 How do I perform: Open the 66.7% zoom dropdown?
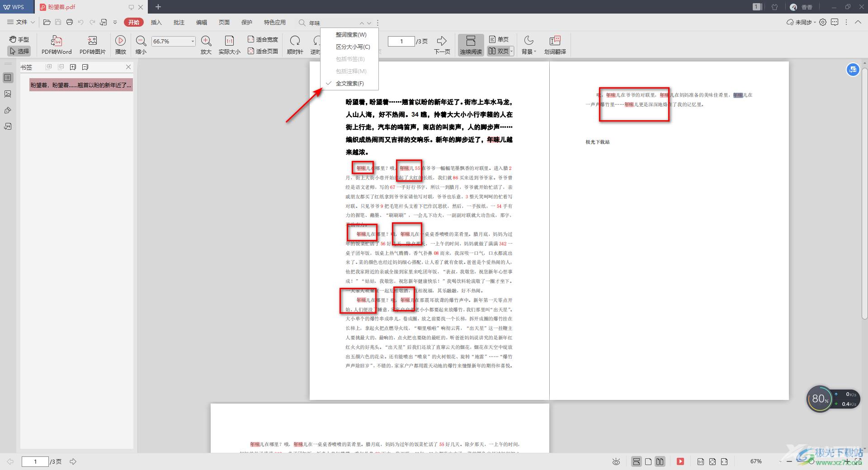click(x=193, y=41)
